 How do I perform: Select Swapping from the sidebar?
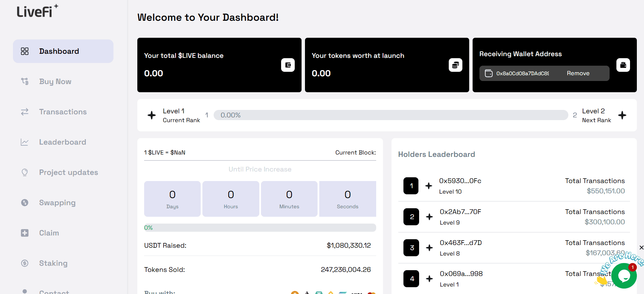coord(57,203)
